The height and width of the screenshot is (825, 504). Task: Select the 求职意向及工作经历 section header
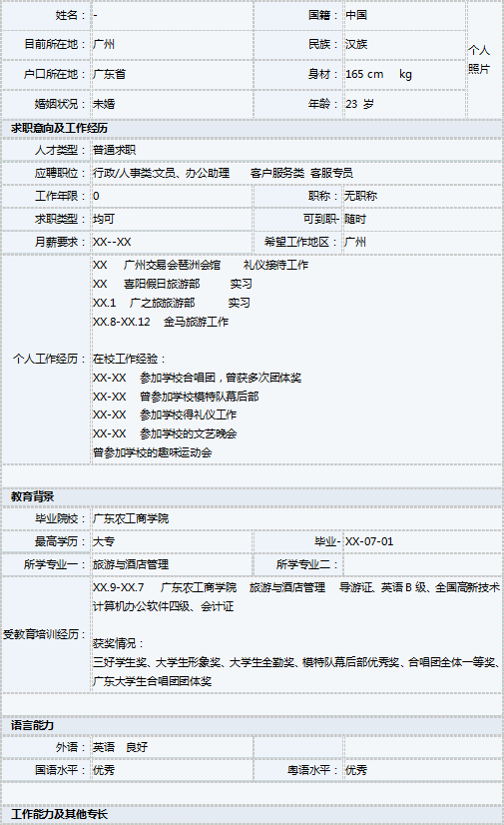[x=59, y=128]
